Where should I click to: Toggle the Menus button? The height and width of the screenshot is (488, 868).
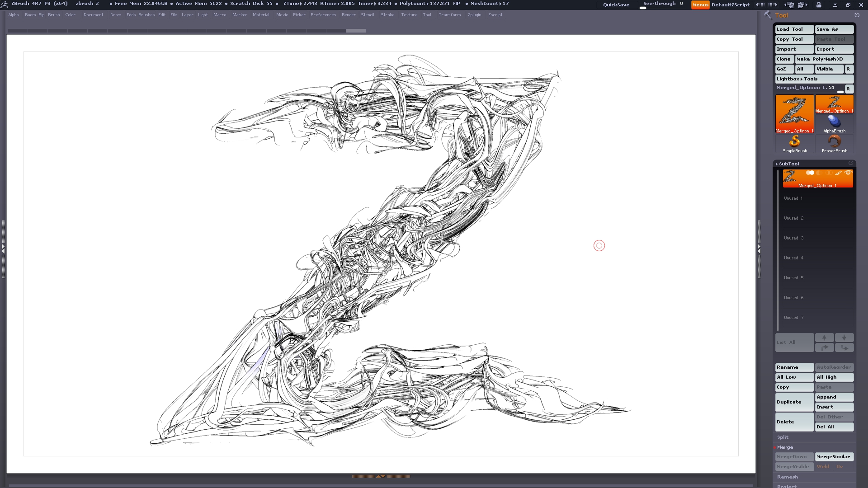click(700, 5)
